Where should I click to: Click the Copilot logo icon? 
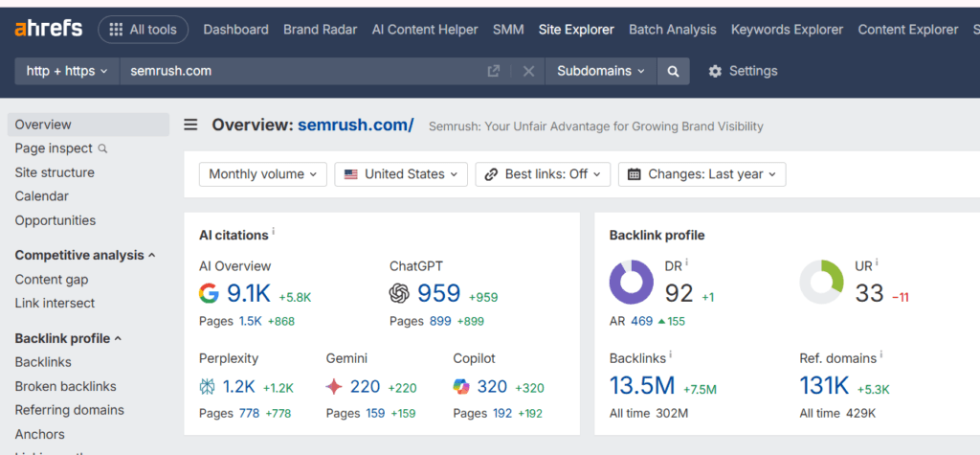pos(461,387)
